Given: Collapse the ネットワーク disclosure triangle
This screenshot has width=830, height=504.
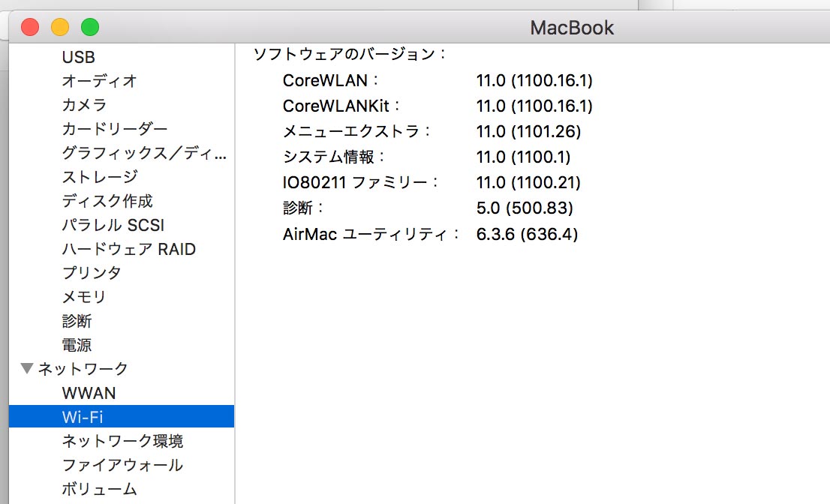Looking at the screenshot, I should coord(27,368).
